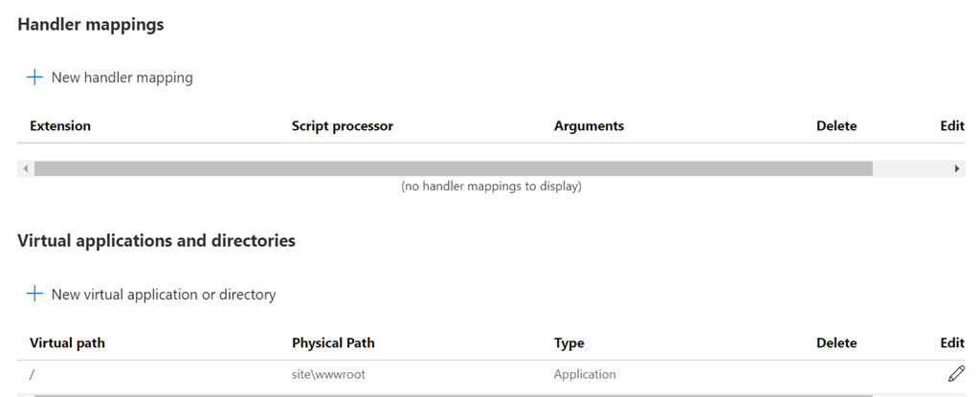This screenshot has width=980, height=397.
Task: Add a New handler mapping
Action: click(122, 77)
